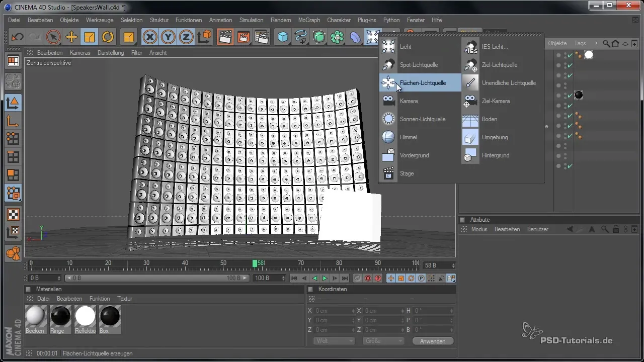Viewport: 644px width, 362px height.
Task: Select the Move tool in top toolbar
Action: tap(71, 37)
